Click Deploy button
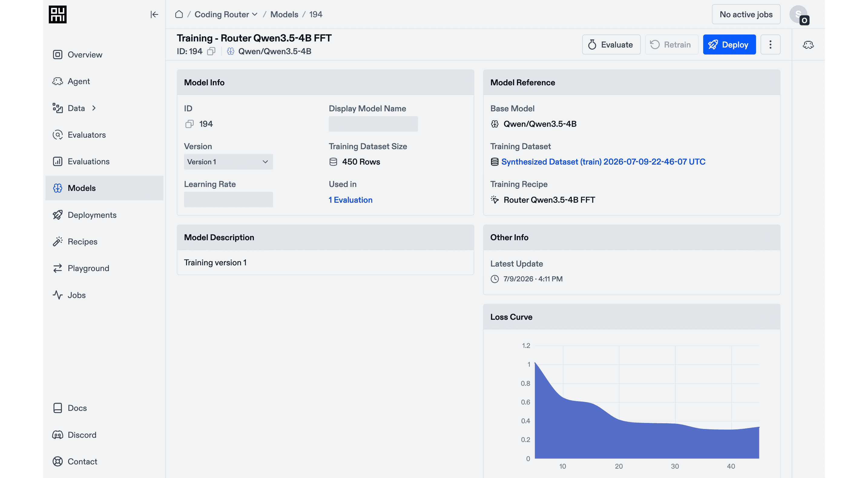868x478 pixels. pyautogui.click(x=729, y=44)
